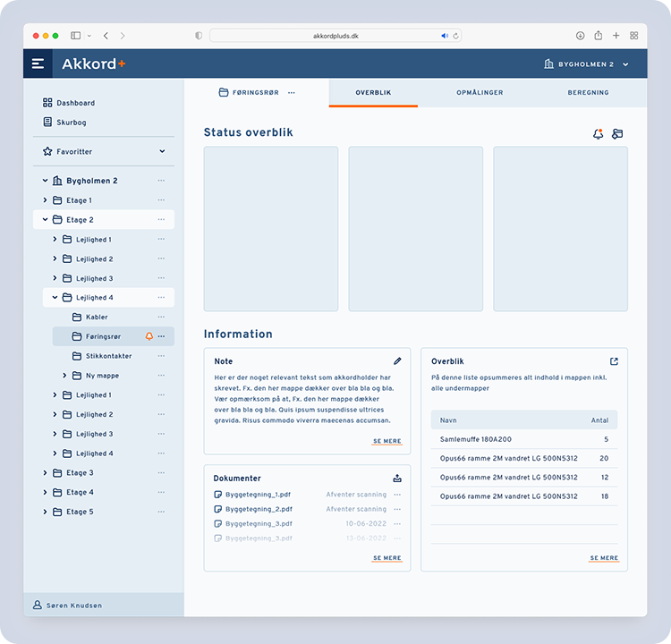Collapse the Etage 2 folder
This screenshot has height=644, width=671.
pos(46,220)
